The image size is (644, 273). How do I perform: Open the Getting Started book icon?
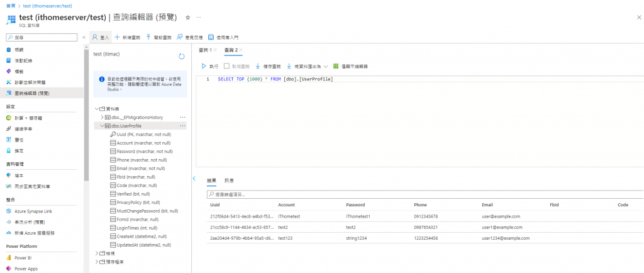[x=211, y=37]
